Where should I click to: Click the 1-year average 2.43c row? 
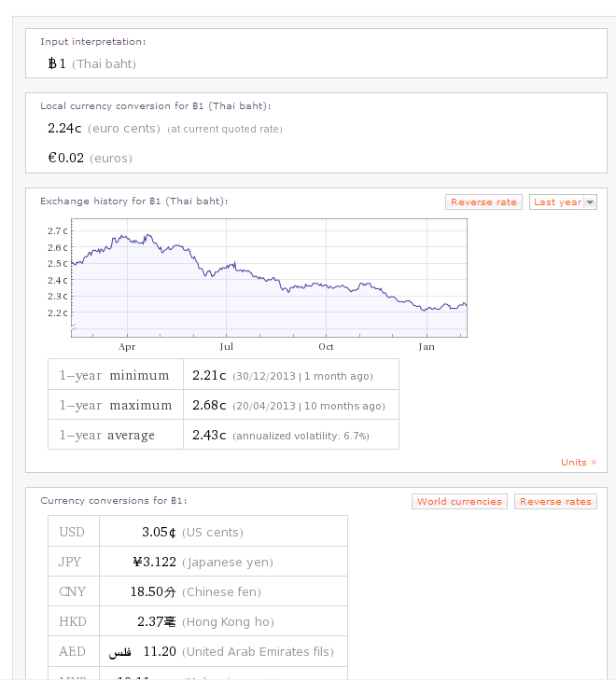(x=223, y=436)
